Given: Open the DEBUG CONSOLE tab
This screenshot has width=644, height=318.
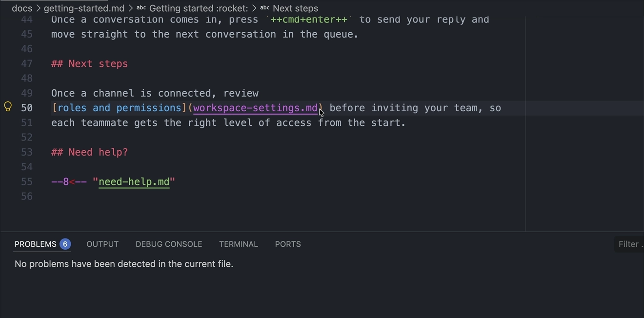Looking at the screenshot, I should [169, 244].
